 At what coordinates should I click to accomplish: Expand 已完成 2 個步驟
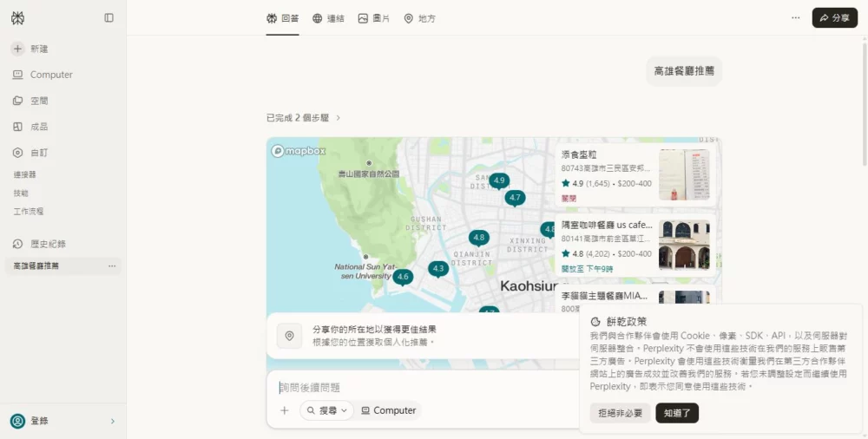click(x=303, y=118)
